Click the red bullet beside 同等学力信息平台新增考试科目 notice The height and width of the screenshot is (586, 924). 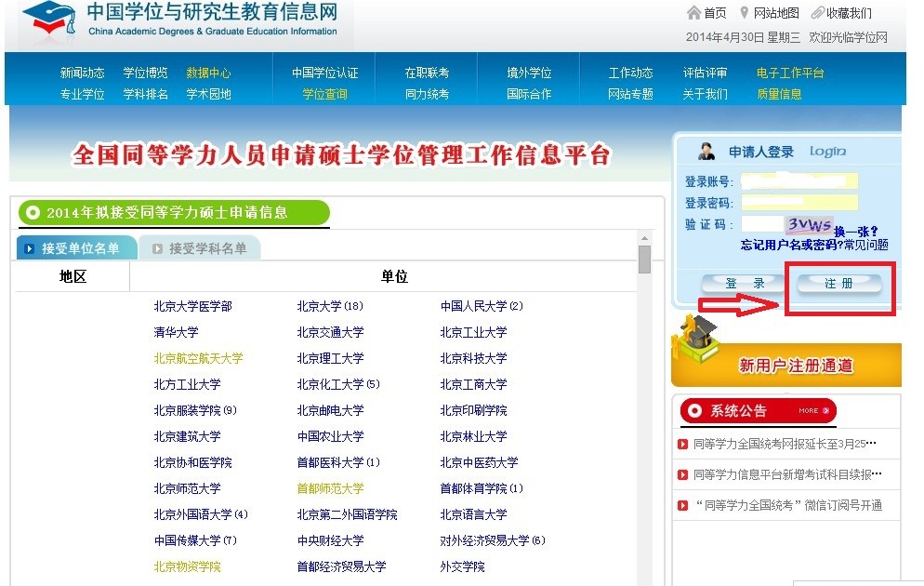[x=683, y=474]
